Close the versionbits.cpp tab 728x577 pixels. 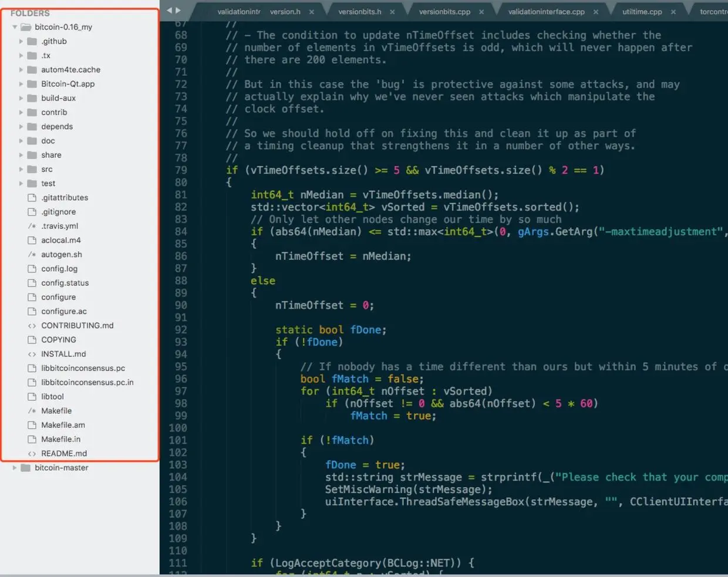(x=481, y=12)
